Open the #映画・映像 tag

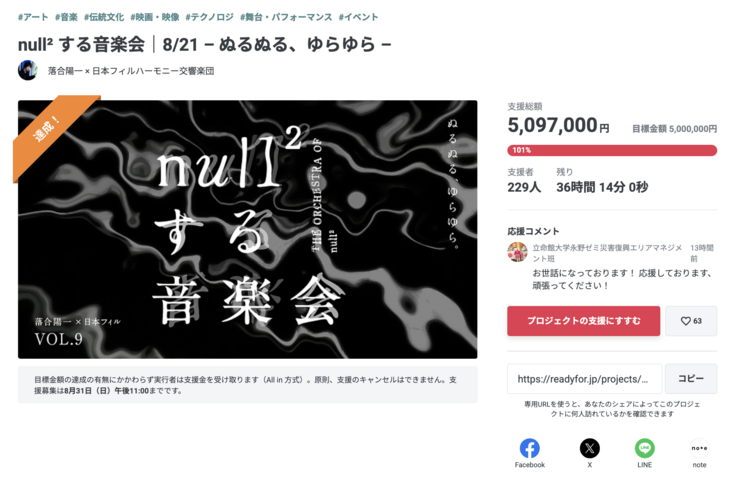coord(155,17)
